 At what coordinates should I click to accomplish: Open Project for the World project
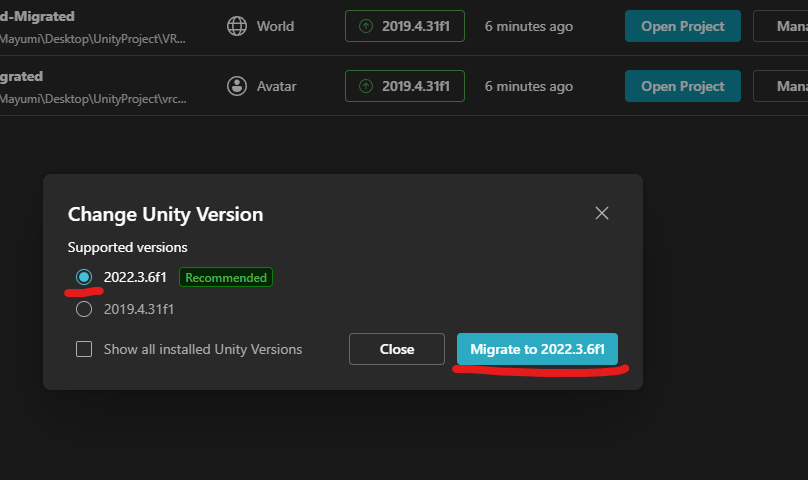pos(682,26)
